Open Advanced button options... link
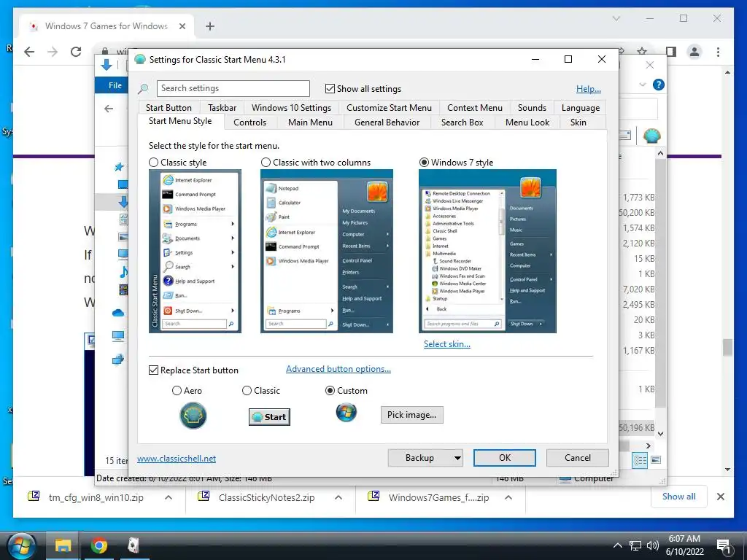The width and height of the screenshot is (747, 560). click(338, 369)
